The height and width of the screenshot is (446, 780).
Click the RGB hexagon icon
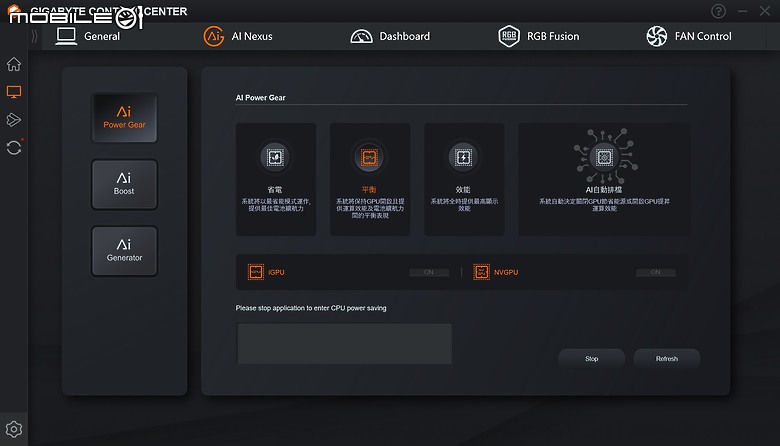(509, 36)
